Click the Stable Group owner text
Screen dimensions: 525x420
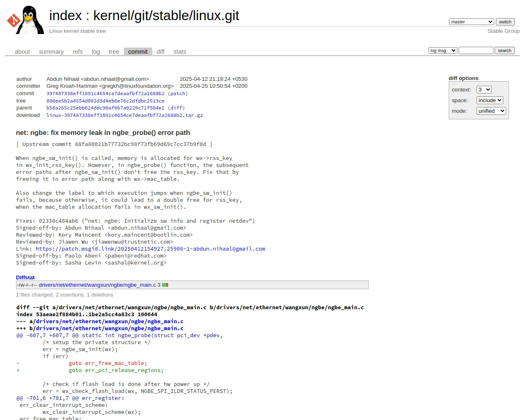[x=503, y=31]
